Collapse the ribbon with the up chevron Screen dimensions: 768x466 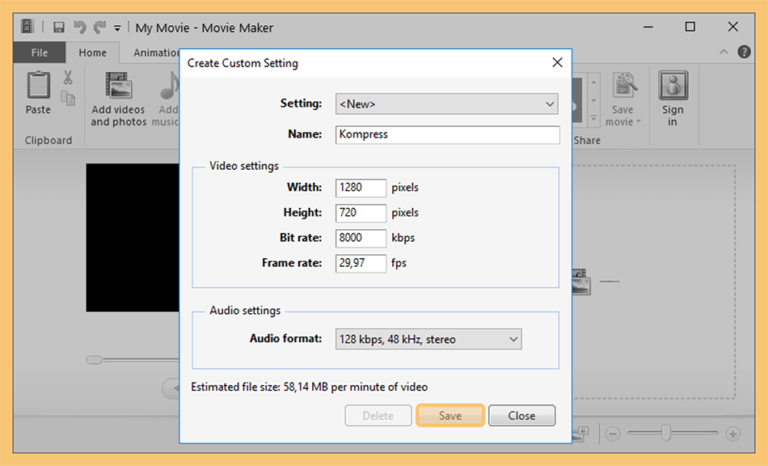tap(723, 52)
